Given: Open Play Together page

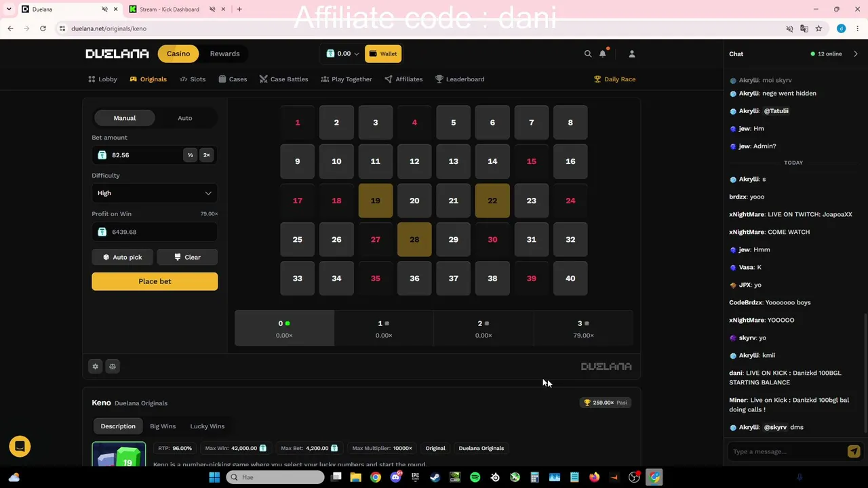Looking at the screenshot, I should pos(347,79).
